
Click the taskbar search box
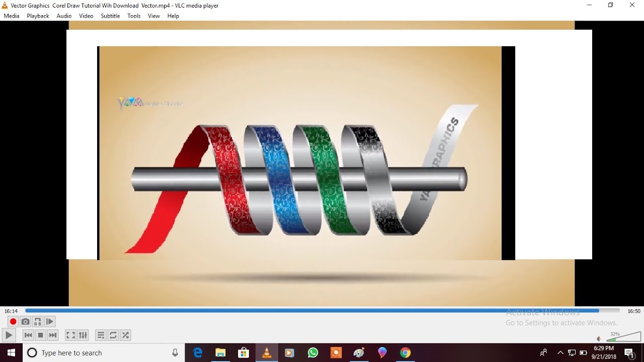click(x=104, y=353)
